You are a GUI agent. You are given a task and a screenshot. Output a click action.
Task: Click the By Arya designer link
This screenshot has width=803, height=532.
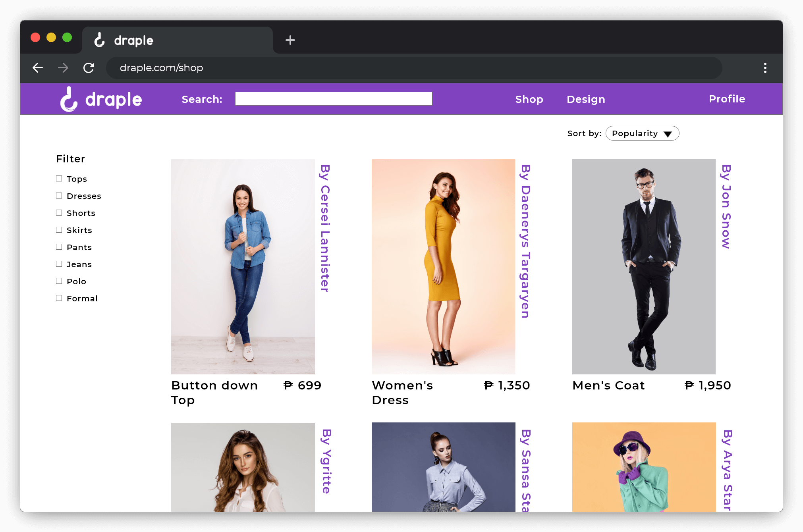728,470
